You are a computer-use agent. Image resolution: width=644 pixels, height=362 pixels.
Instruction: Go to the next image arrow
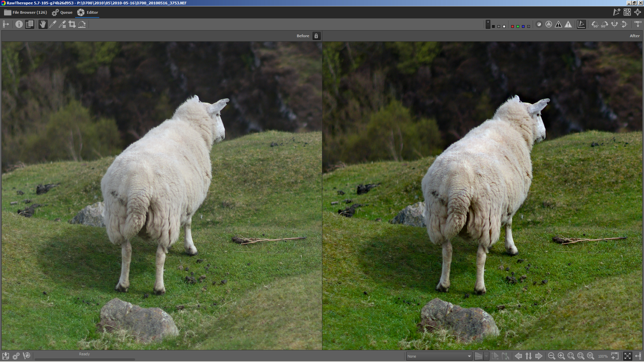coord(539,356)
